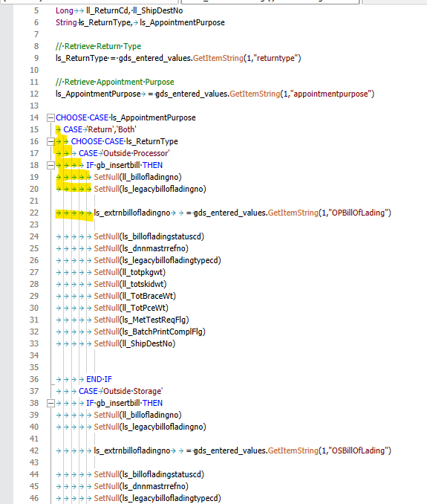Click the "appointmentpurpose" string literal on line 12
The image size is (427, 504).
tap(330, 94)
